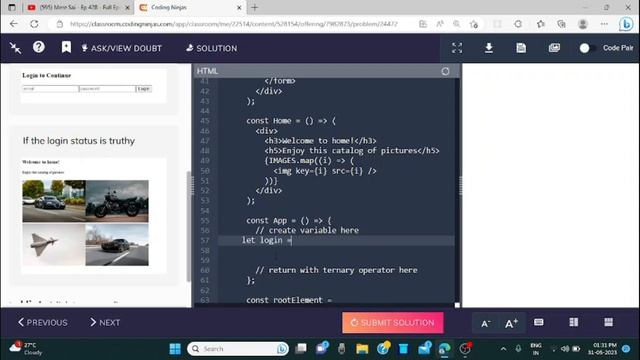
Task: Go to the Previous problem
Action: click(43, 322)
